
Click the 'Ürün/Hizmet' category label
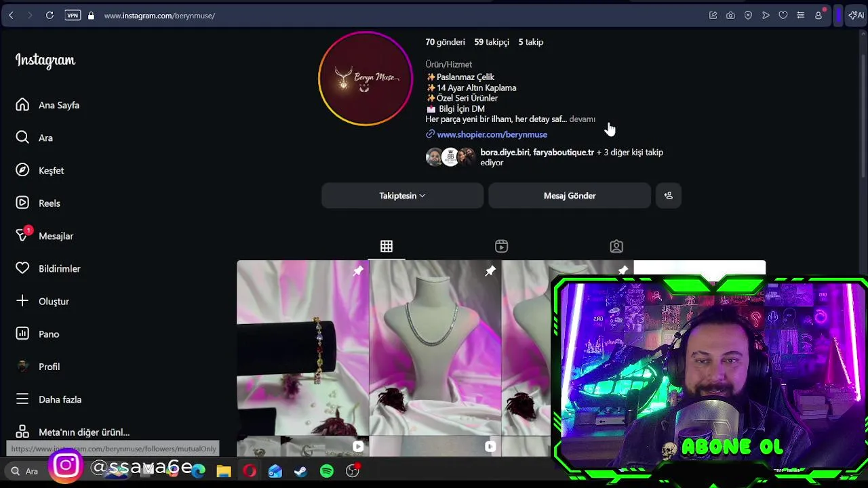click(x=448, y=64)
